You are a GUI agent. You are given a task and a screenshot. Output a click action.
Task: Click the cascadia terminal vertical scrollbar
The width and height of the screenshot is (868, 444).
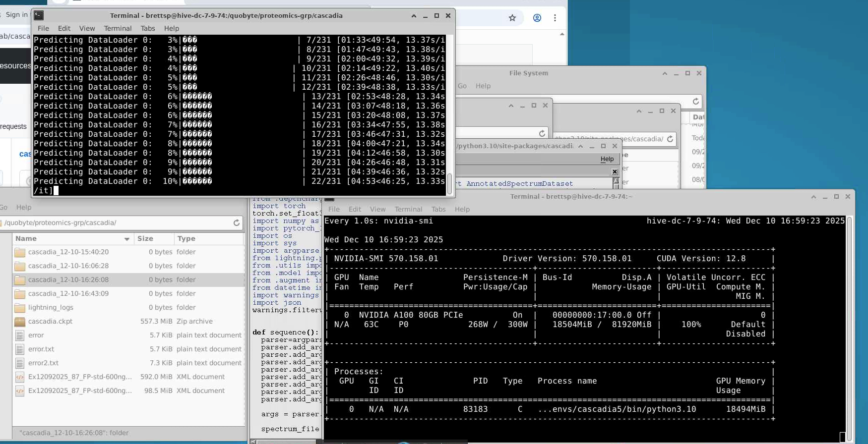tap(449, 183)
